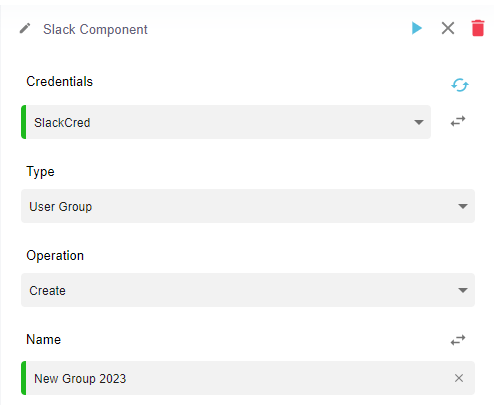
Task: Click the Operation label
Action: [55, 256]
